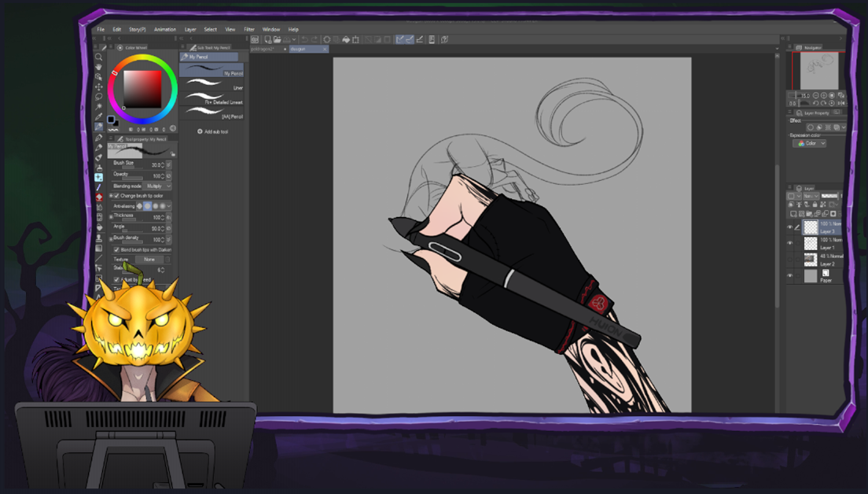The height and width of the screenshot is (494, 868).
Task: Click the Undo arrow in the command bar
Action: tap(303, 39)
